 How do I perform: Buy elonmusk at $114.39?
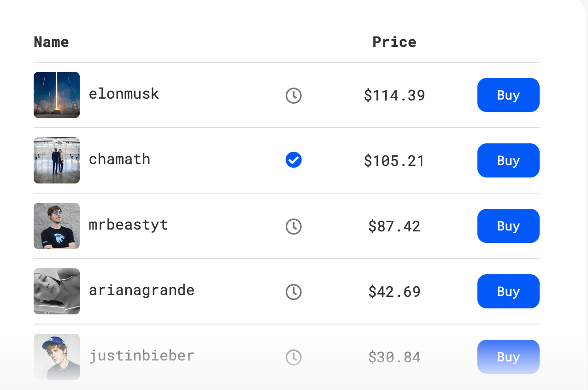[x=508, y=95]
